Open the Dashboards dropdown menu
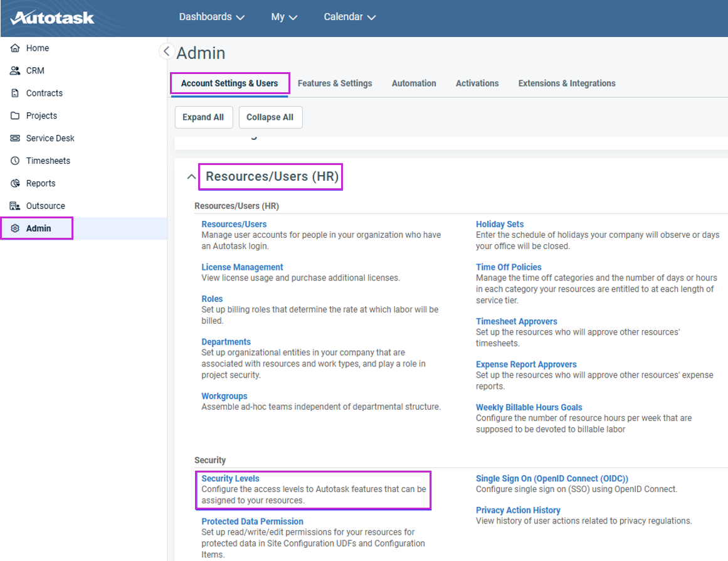The height and width of the screenshot is (561, 728). pyautogui.click(x=211, y=17)
